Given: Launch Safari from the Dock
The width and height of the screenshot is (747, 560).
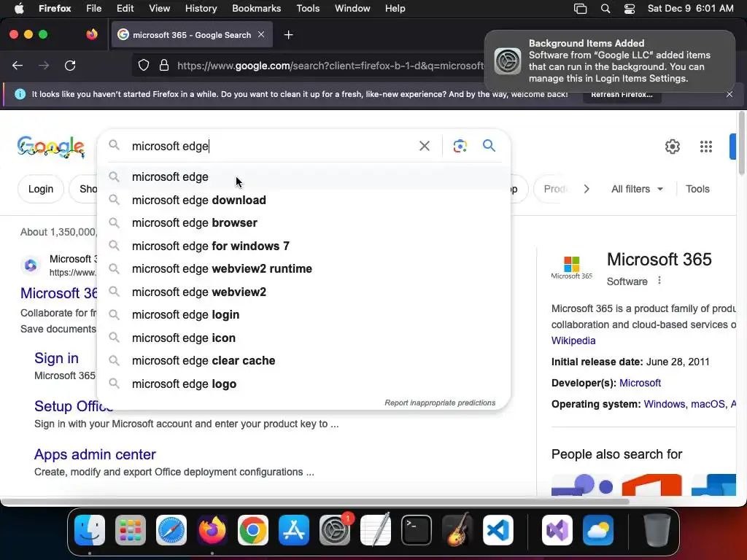Looking at the screenshot, I should pos(171,530).
